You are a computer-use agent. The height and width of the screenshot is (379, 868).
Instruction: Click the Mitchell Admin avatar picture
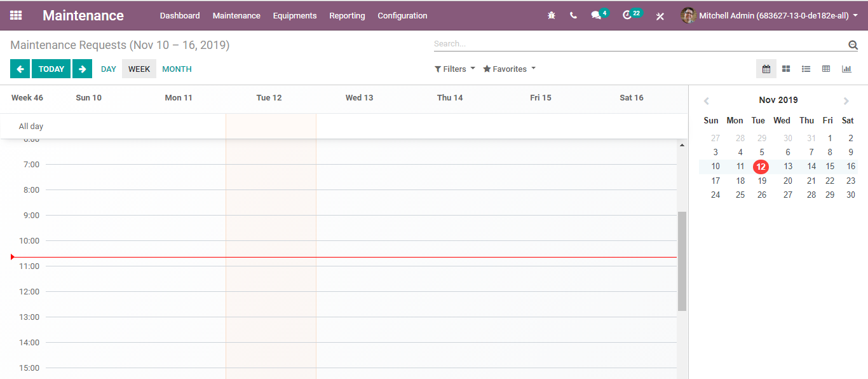point(688,15)
